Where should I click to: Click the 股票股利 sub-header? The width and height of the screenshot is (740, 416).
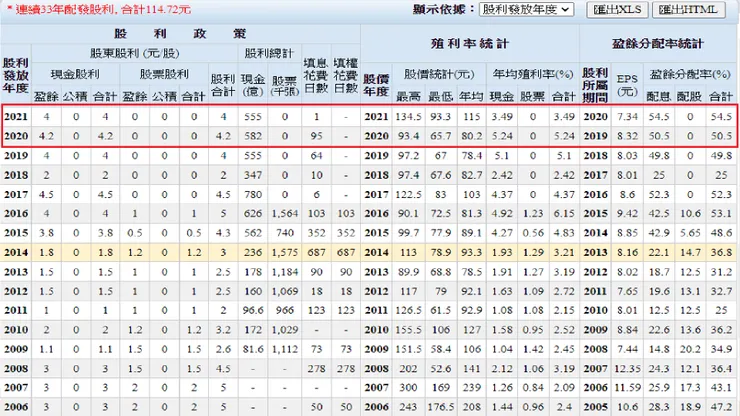click(x=164, y=74)
